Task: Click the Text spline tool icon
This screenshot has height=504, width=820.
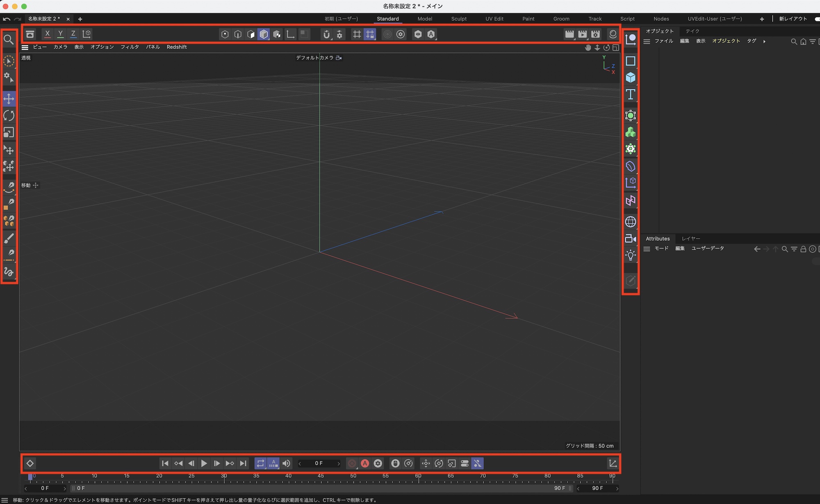Action: pos(631,94)
